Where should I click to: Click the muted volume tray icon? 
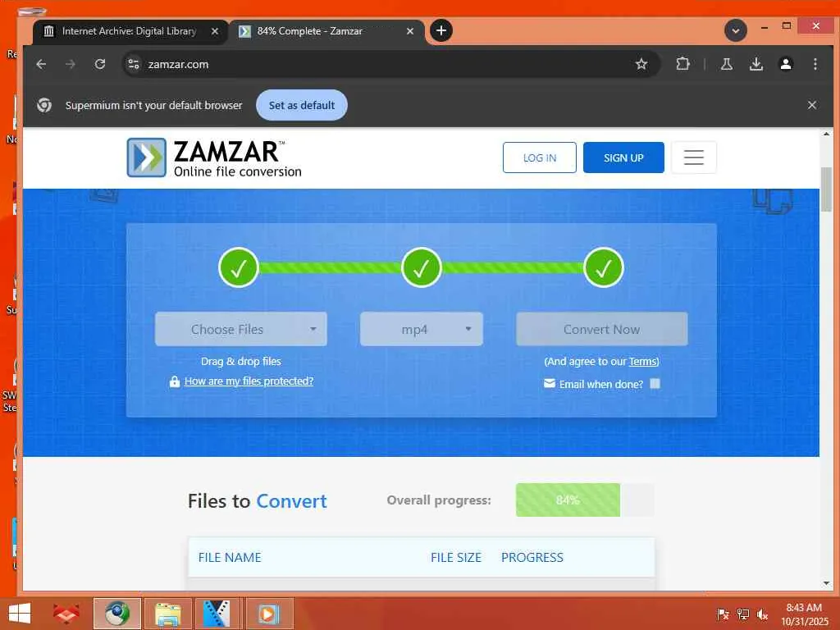(762, 614)
